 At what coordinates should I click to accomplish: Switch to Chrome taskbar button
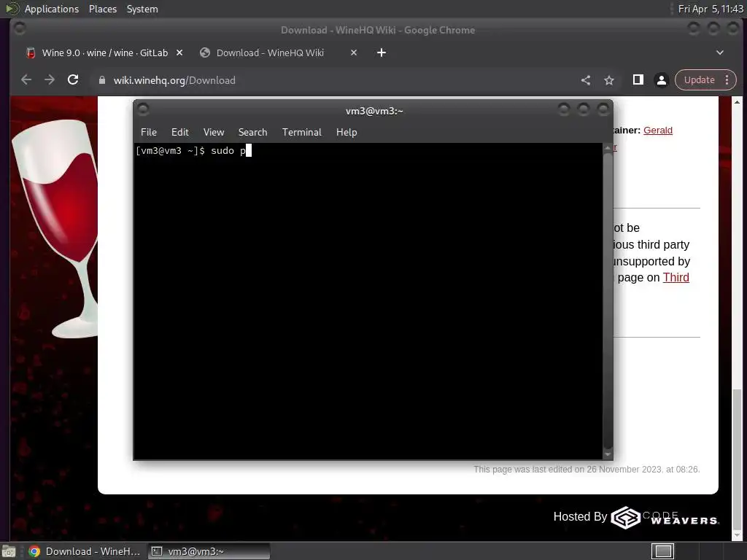pos(85,551)
